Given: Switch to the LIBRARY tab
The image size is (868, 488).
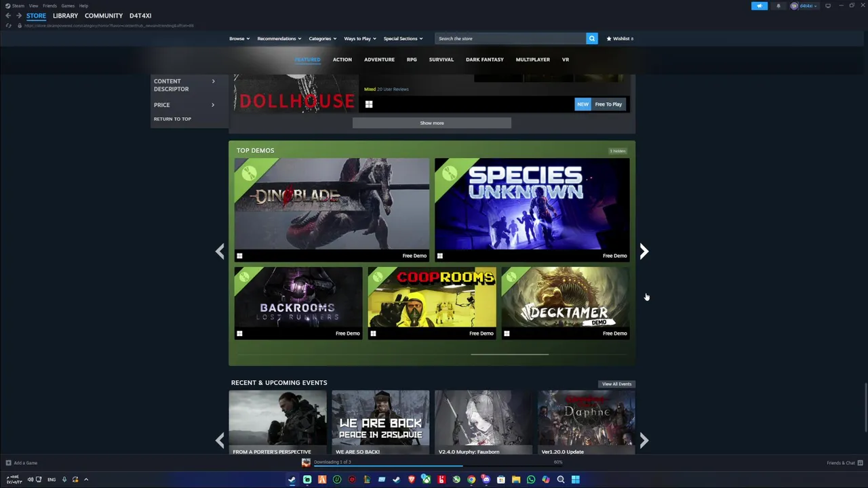Looking at the screenshot, I should pos(65,16).
